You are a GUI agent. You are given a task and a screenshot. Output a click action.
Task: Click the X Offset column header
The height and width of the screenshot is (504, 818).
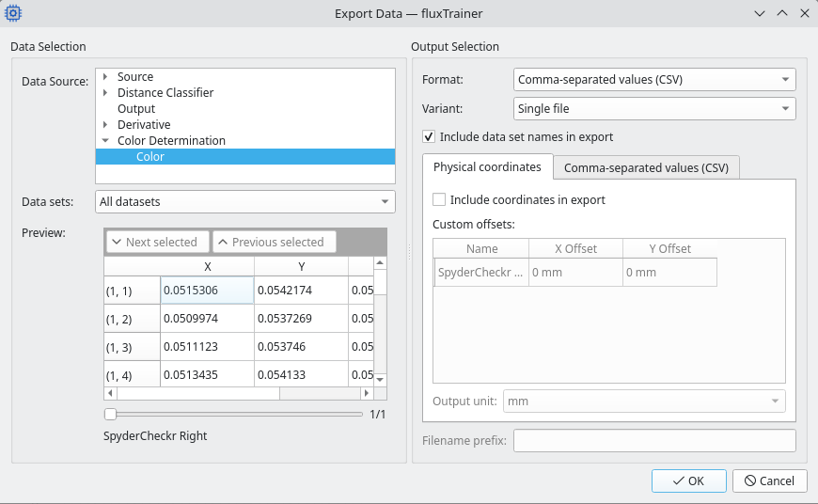[576, 249]
